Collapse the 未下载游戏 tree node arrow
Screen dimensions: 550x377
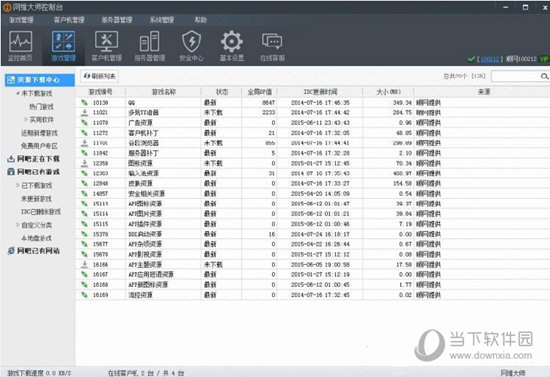click(x=18, y=93)
